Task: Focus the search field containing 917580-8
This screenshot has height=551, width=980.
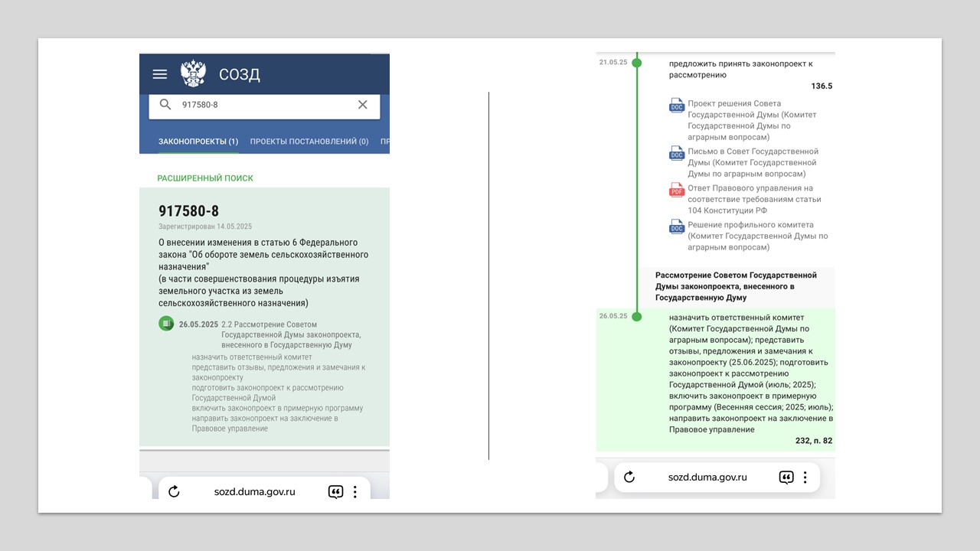Action: coord(264,106)
